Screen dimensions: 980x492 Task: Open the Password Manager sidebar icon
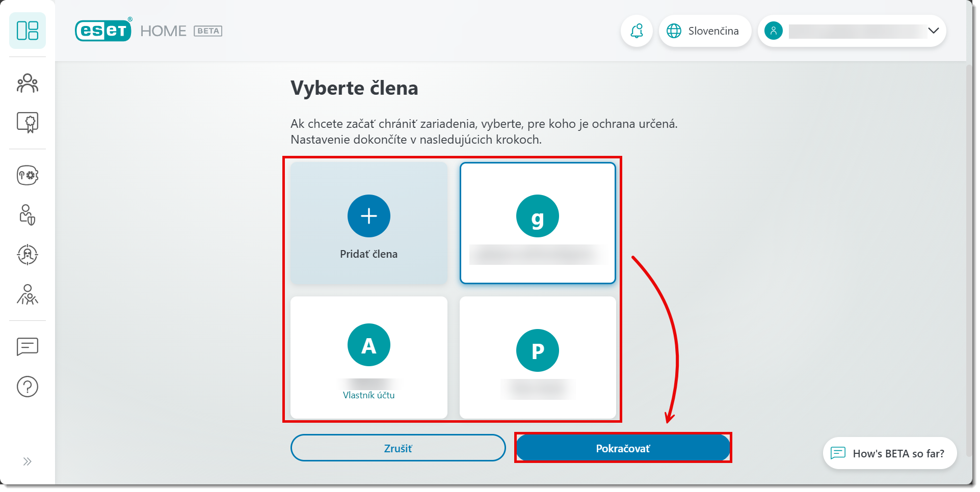(x=28, y=175)
